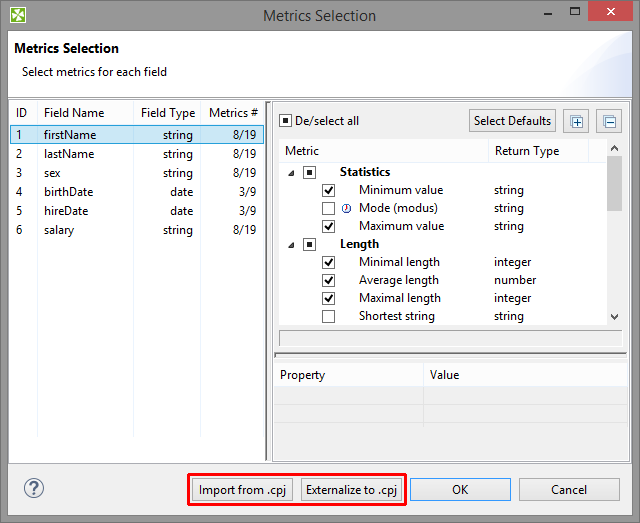The height and width of the screenshot is (523, 640).
Task: Sort by the Field Type column header
Action: pyautogui.click(x=168, y=113)
